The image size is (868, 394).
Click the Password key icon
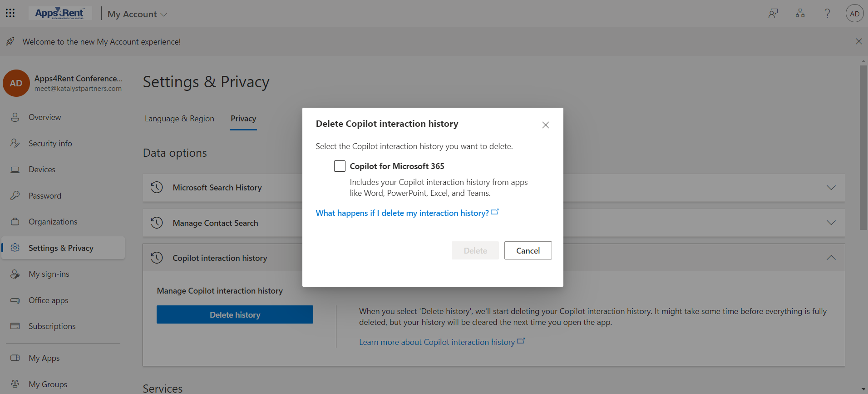[15, 195]
